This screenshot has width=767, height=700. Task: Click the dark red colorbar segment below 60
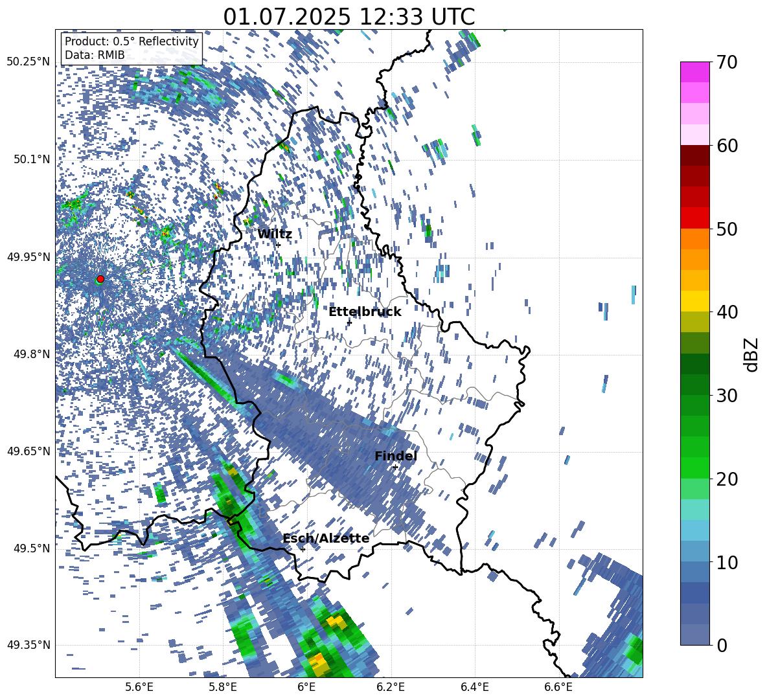[x=694, y=156]
